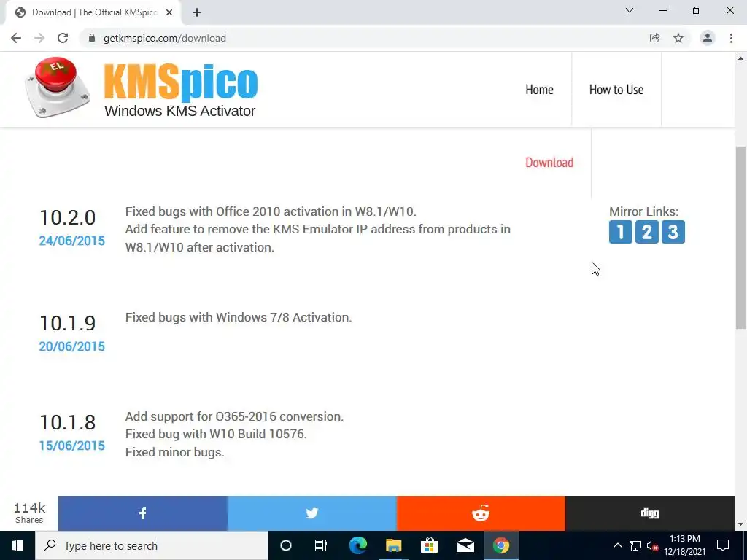The height and width of the screenshot is (560, 747).
Task: Click the 20/06/2015 date
Action: (x=72, y=346)
